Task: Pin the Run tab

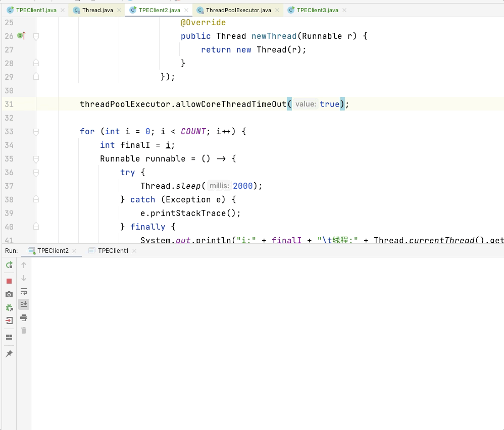Action: coord(9,354)
